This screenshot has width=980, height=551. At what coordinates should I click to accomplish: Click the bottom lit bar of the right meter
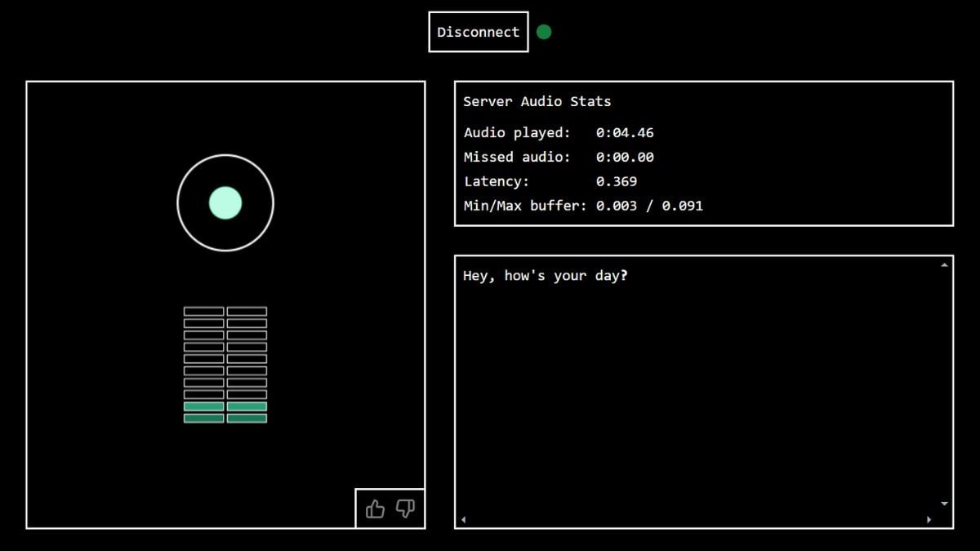(x=247, y=419)
